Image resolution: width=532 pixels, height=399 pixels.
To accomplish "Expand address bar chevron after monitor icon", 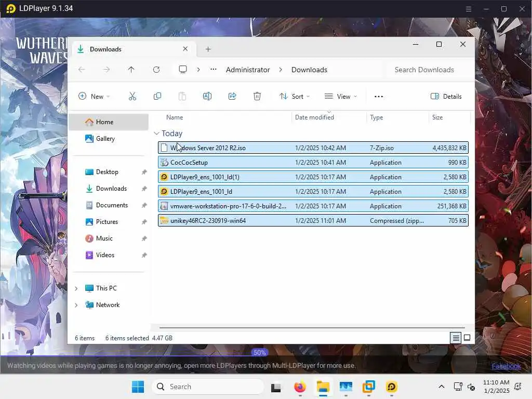I will coord(198,70).
